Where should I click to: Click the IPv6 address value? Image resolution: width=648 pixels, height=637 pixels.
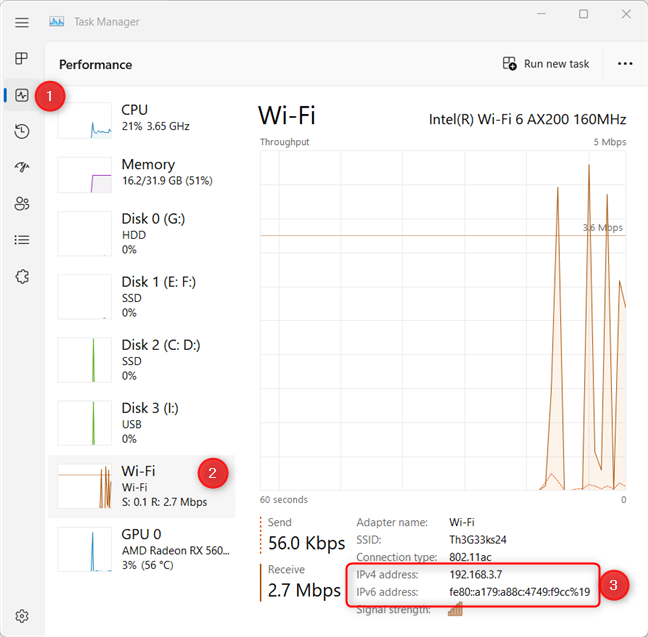[x=519, y=592]
